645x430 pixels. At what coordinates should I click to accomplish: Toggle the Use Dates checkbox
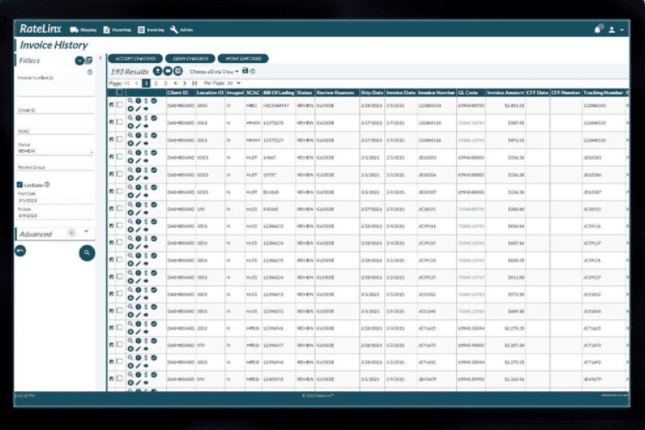pyautogui.click(x=19, y=185)
